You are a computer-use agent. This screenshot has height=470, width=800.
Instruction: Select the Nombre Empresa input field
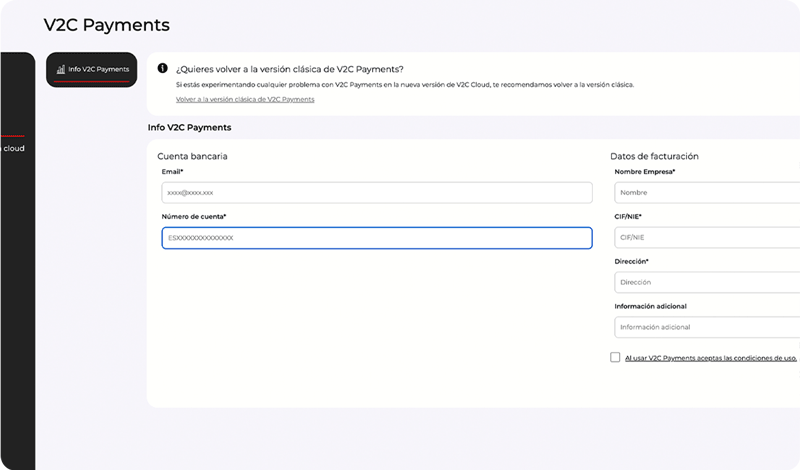(x=706, y=192)
